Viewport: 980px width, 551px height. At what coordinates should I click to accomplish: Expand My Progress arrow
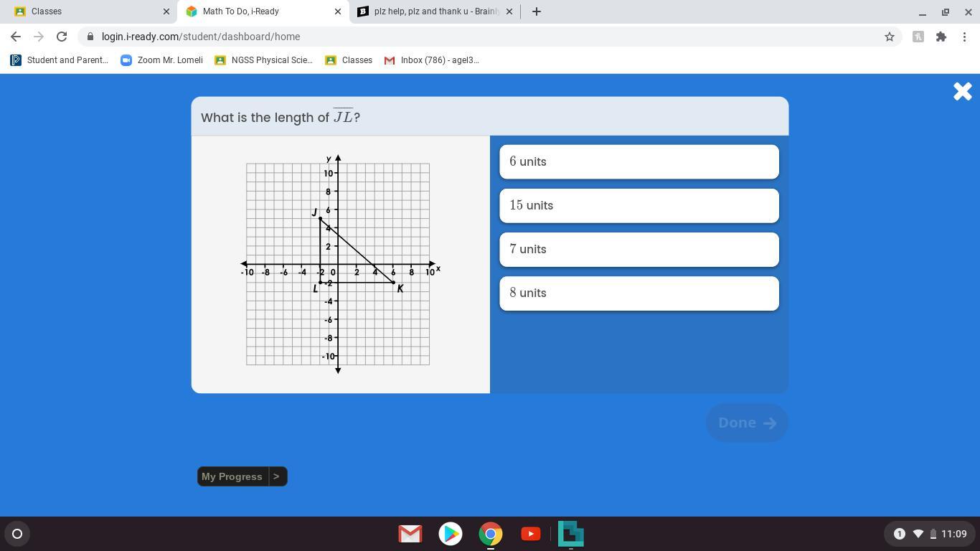277,476
